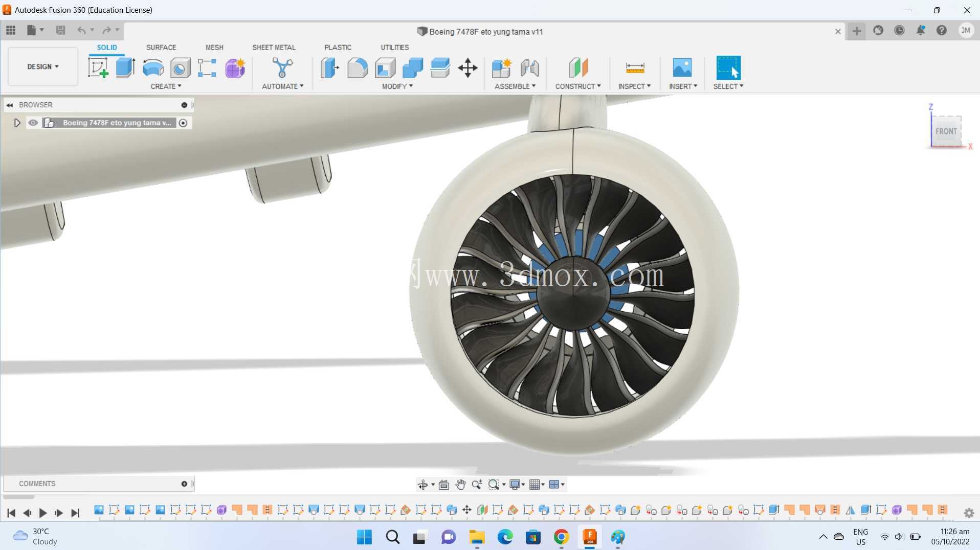Open the AUTOMATE dropdown menu

coord(282,86)
